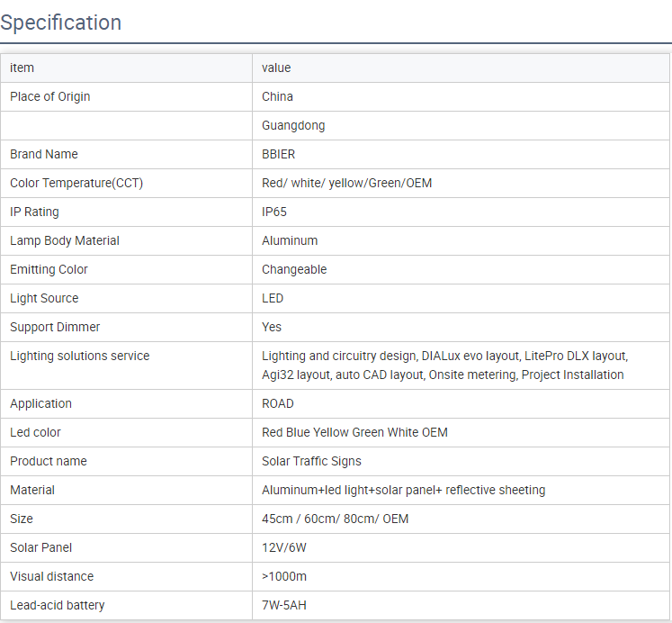Click the Specification heading
This screenshot has width=672, height=623.
coord(61,23)
